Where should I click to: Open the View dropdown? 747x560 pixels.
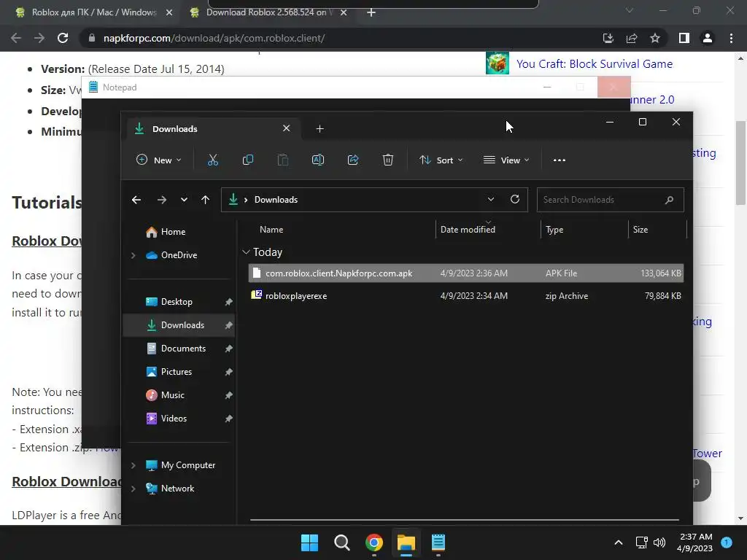(506, 160)
